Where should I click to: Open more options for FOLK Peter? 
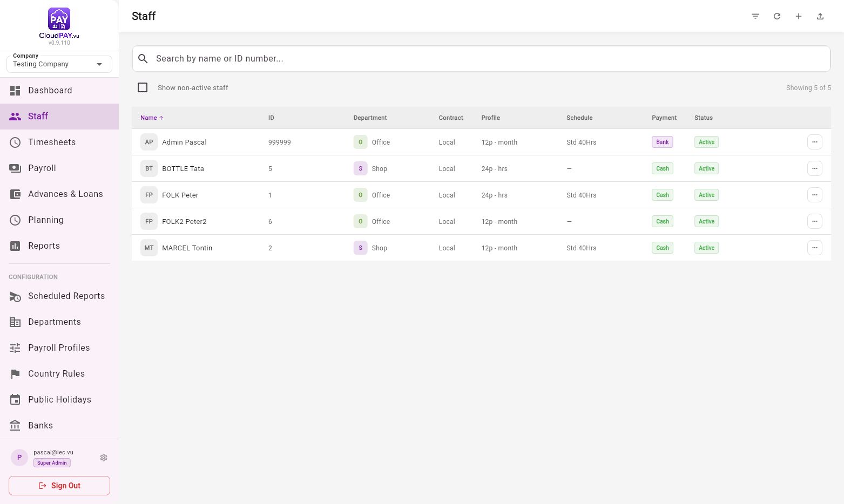[x=815, y=195]
